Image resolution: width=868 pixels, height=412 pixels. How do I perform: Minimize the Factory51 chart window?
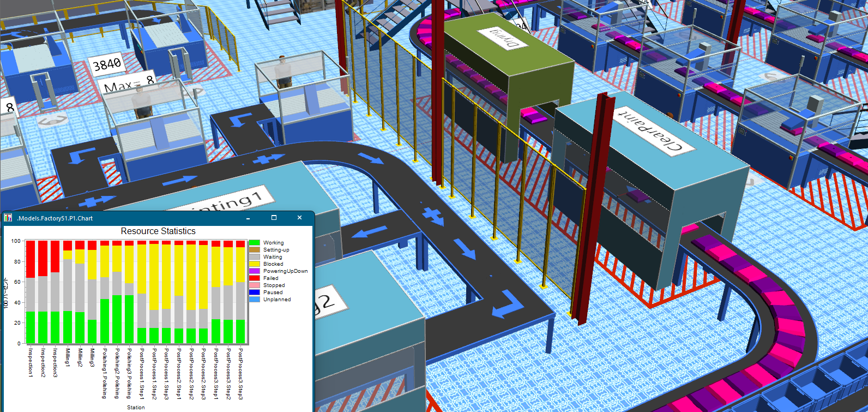click(x=248, y=218)
